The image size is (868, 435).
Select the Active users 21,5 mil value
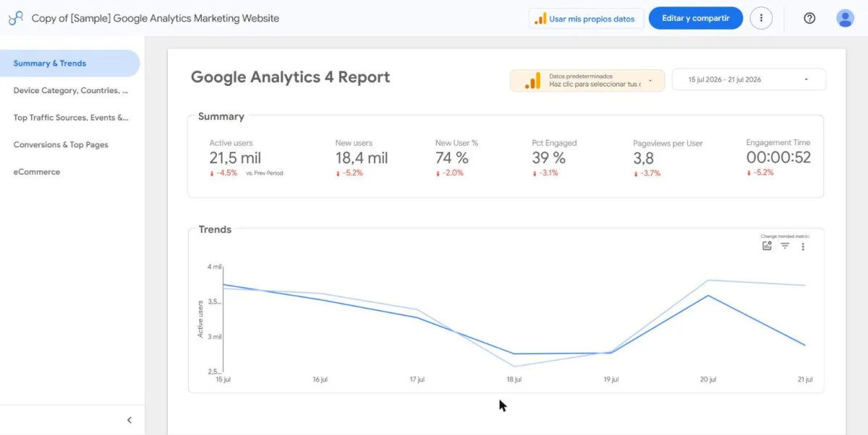click(235, 158)
